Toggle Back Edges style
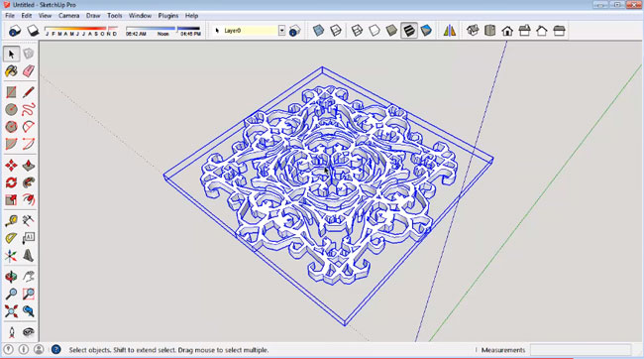Image resolution: width=644 pixels, height=359 pixels. tap(336, 31)
